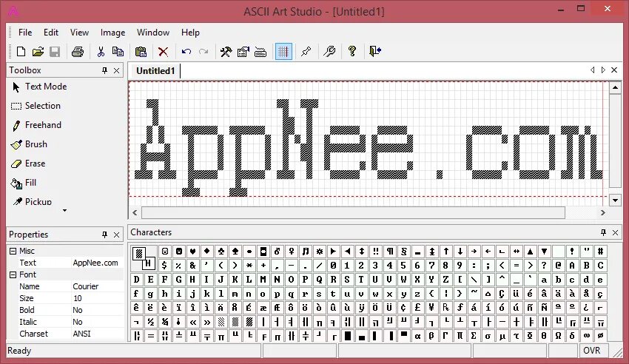Open the hammer and wrench tools icon
The height and width of the screenshot is (364, 629).
tap(226, 51)
